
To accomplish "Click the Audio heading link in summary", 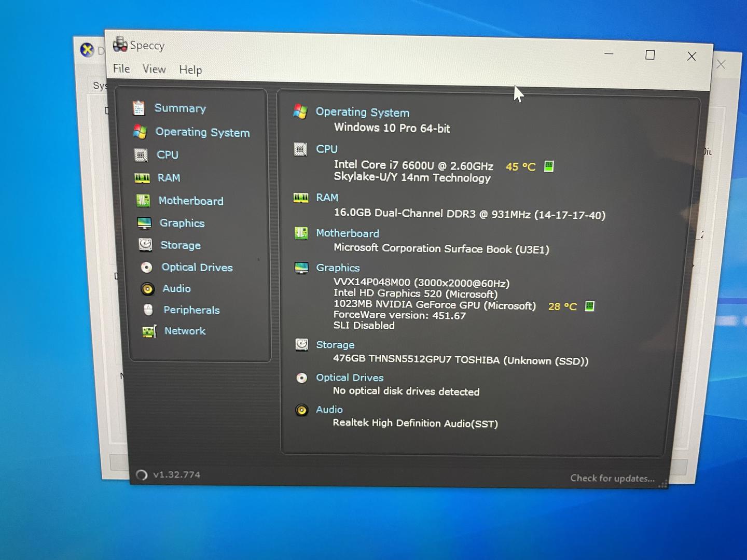I will [x=329, y=410].
